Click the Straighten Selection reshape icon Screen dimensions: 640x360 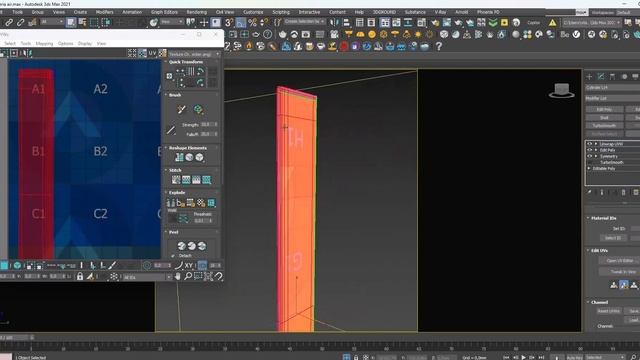coord(179,158)
